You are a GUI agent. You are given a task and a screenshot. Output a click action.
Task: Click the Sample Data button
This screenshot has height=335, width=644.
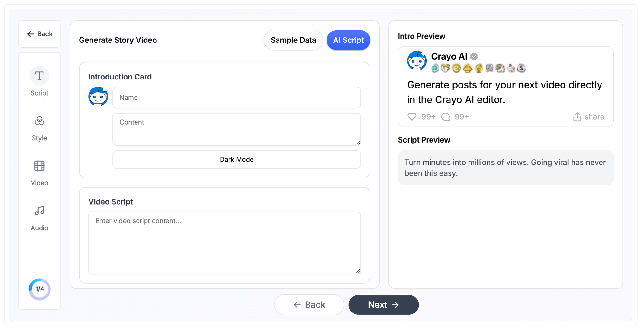[293, 40]
